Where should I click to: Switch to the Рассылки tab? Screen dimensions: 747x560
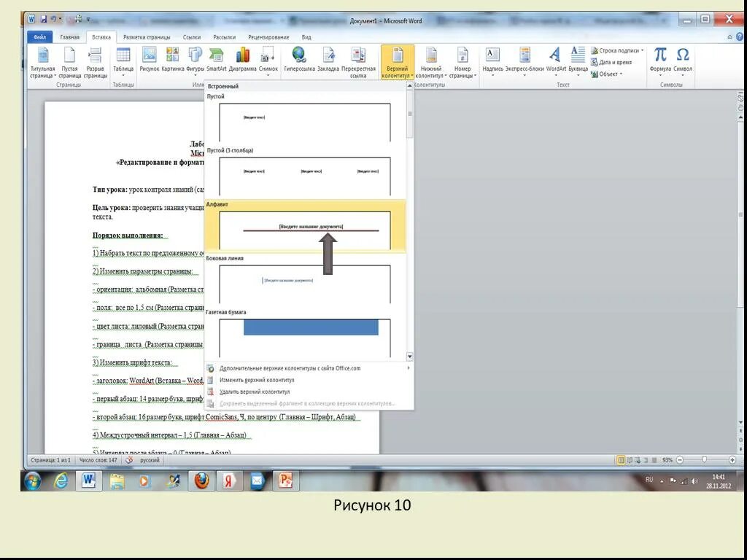[224, 37]
